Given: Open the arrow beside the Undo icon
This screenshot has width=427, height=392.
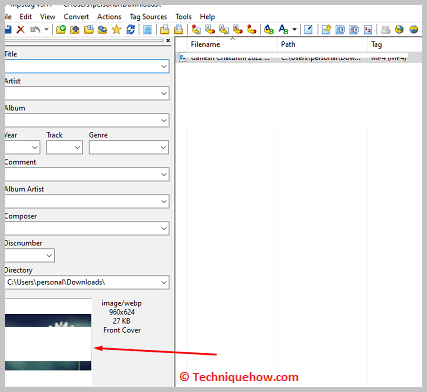Looking at the screenshot, I should 46,30.
